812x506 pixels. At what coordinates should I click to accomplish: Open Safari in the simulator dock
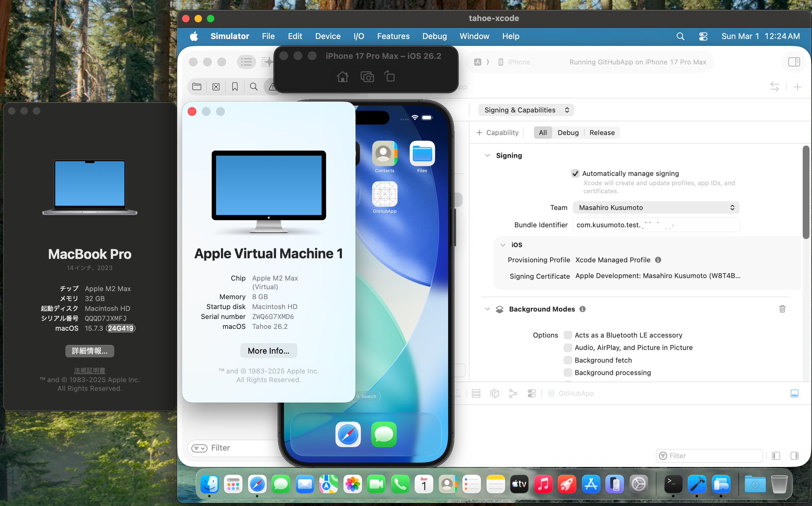coord(348,434)
